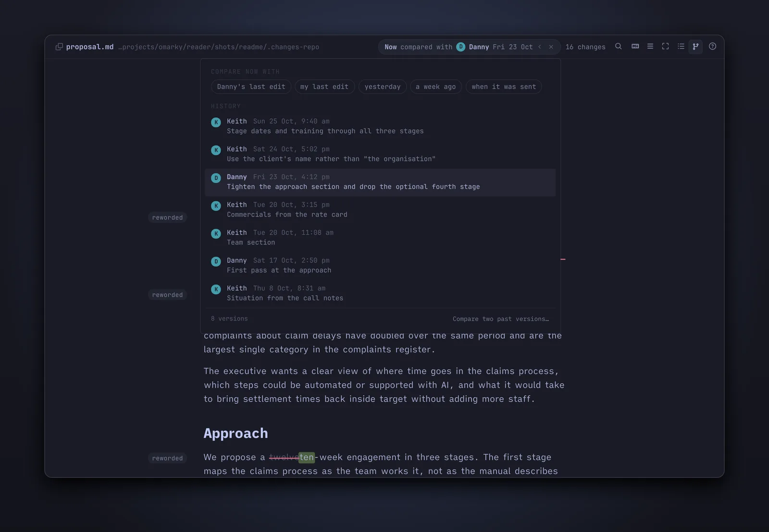
Task: Choose the yesterday comparison chip
Action: (x=383, y=87)
